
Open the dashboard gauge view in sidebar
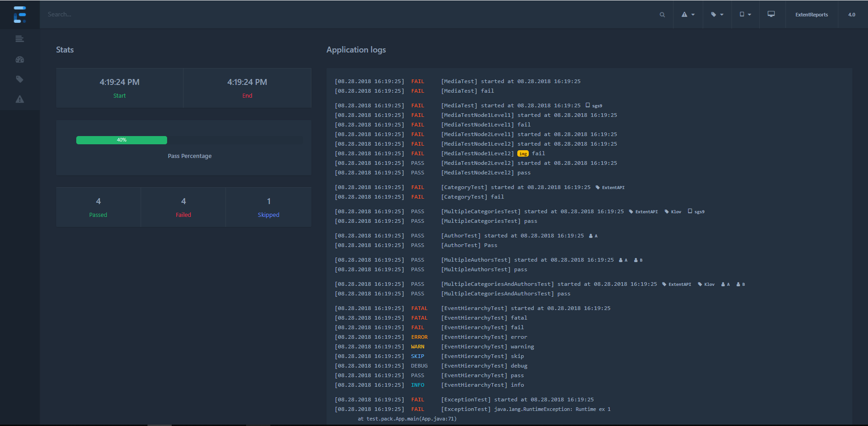tap(20, 59)
